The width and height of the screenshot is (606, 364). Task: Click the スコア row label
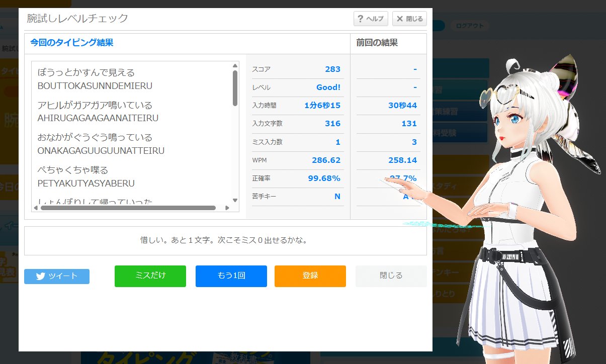coord(261,69)
